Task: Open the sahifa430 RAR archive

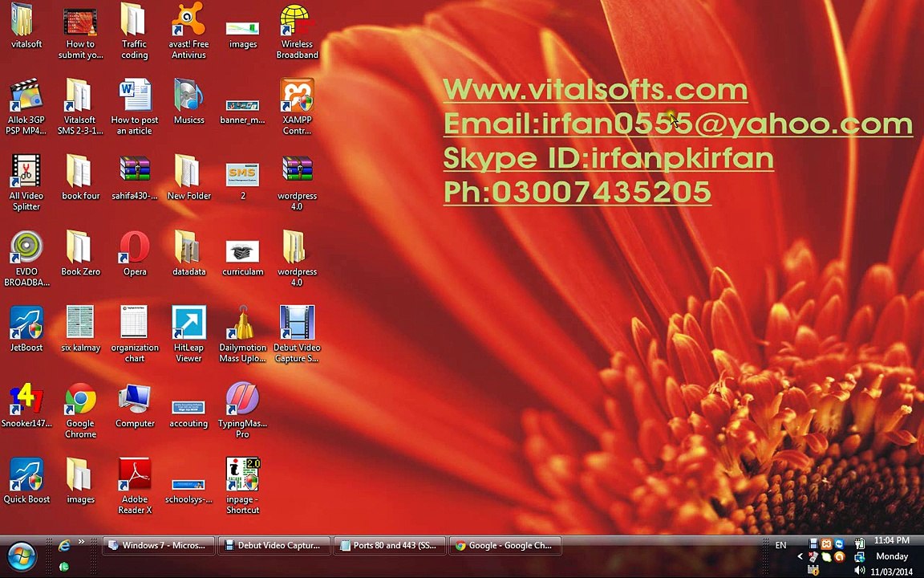Action: [135, 177]
